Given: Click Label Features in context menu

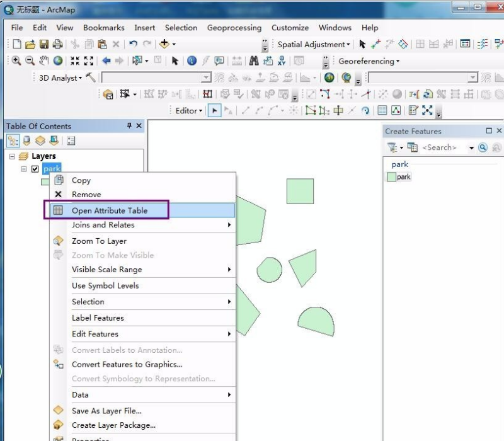Looking at the screenshot, I should point(142,318).
